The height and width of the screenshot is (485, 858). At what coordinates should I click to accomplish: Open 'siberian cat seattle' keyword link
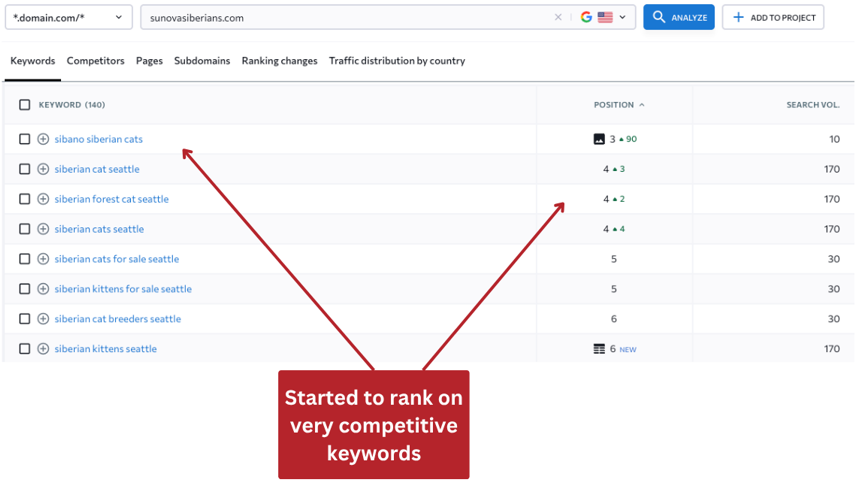coord(97,169)
